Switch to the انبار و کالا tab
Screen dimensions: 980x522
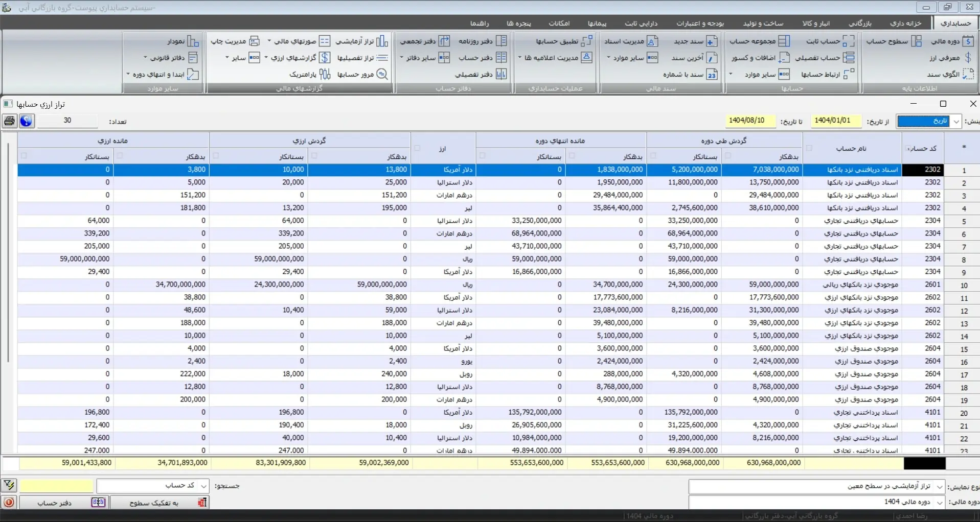pyautogui.click(x=816, y=23)
